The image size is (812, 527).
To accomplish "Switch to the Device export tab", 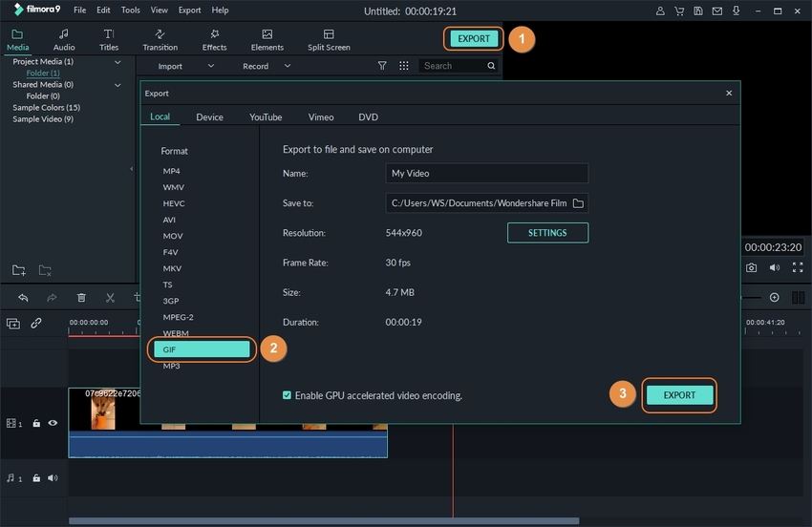I will click(210, 117).
